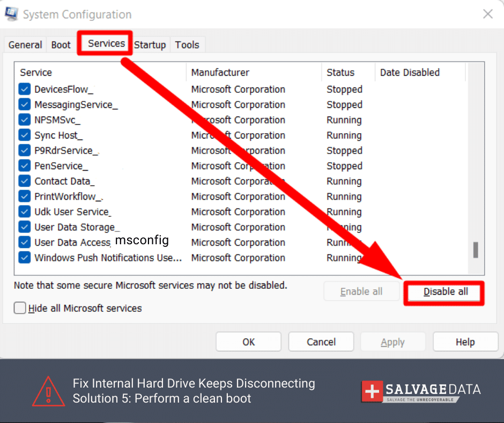Sort services by the Manufacturer column header
This screenshot has width=504, height=423.
220,72
